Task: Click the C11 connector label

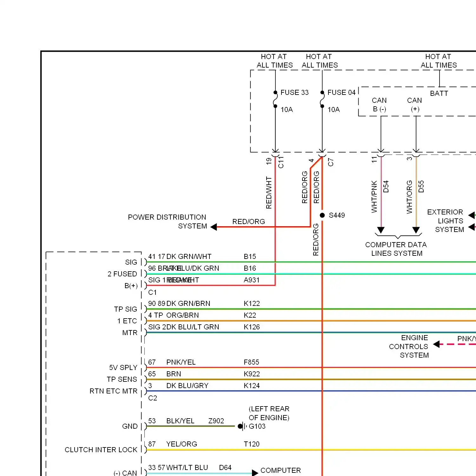Action: (281, 162)
